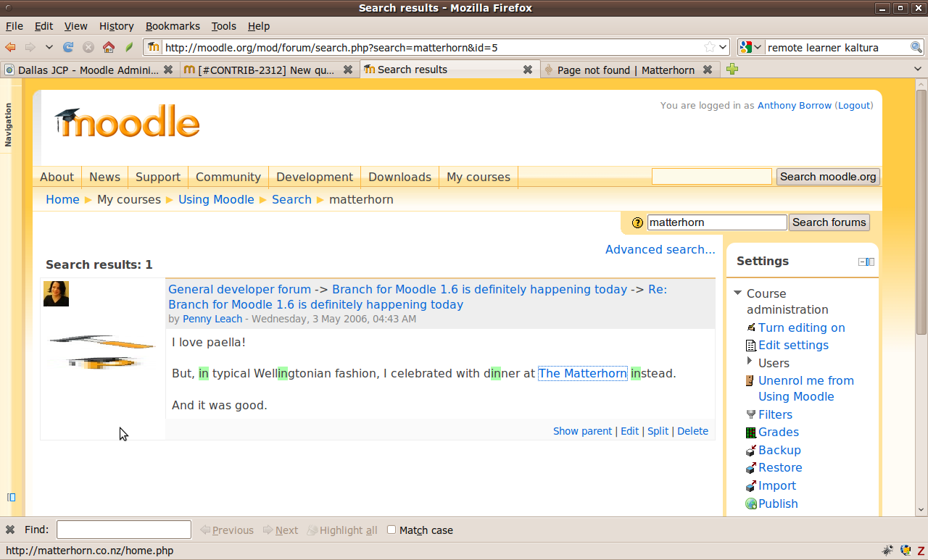
Task: Click the Logout link
Action: pos(854,106)
